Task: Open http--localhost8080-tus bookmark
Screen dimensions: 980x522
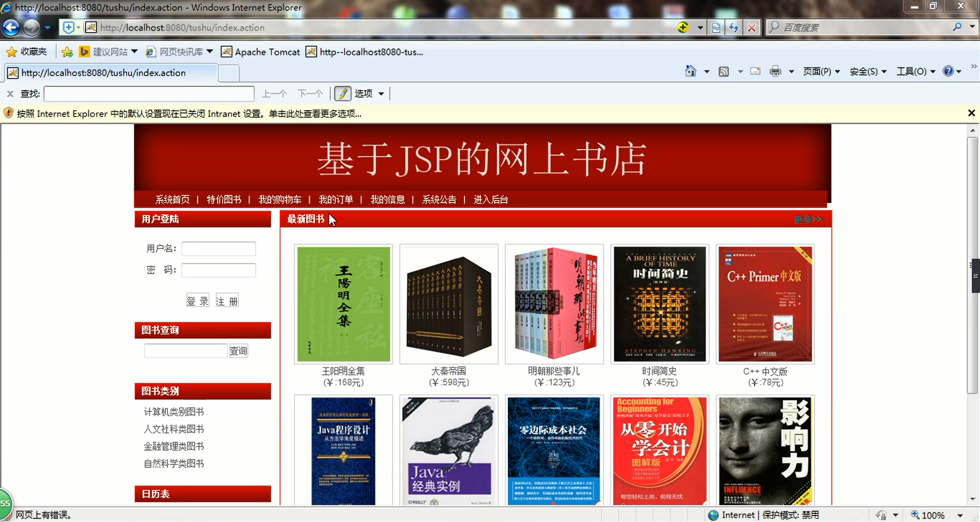Action: (364, 52)
